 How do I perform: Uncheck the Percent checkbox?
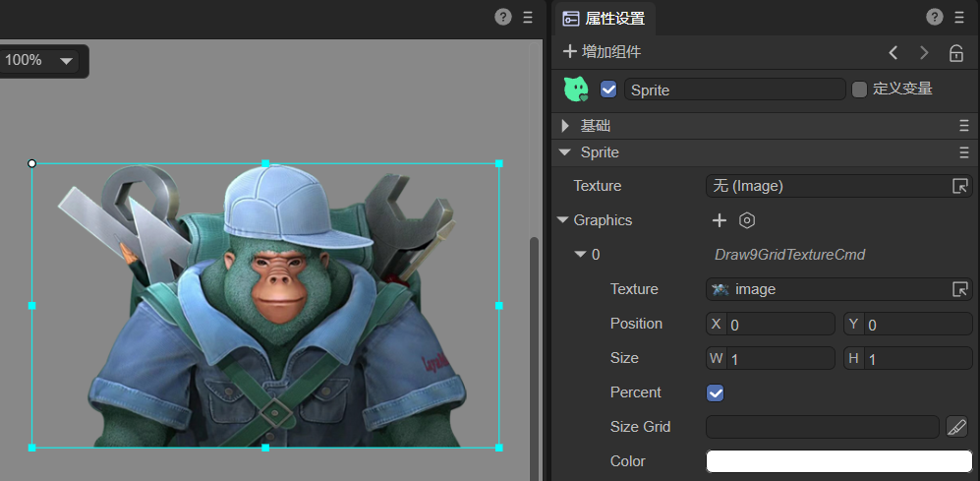point(715,392)
